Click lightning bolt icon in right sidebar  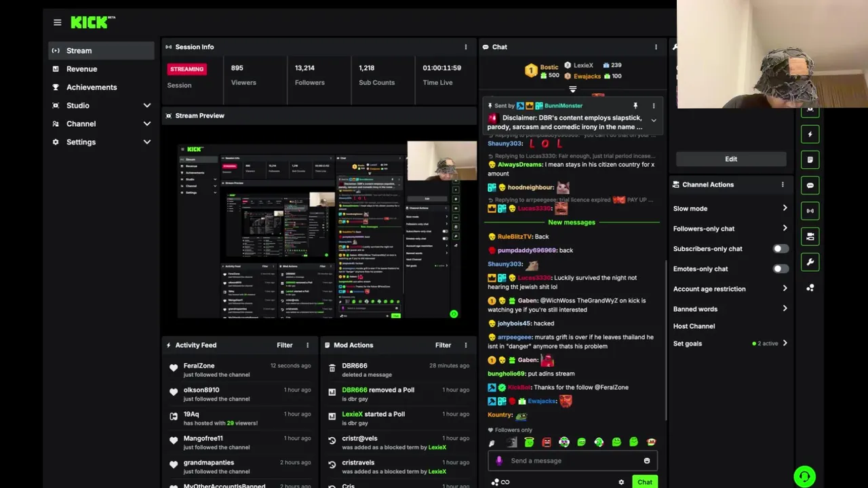click(x=810, y=134)
